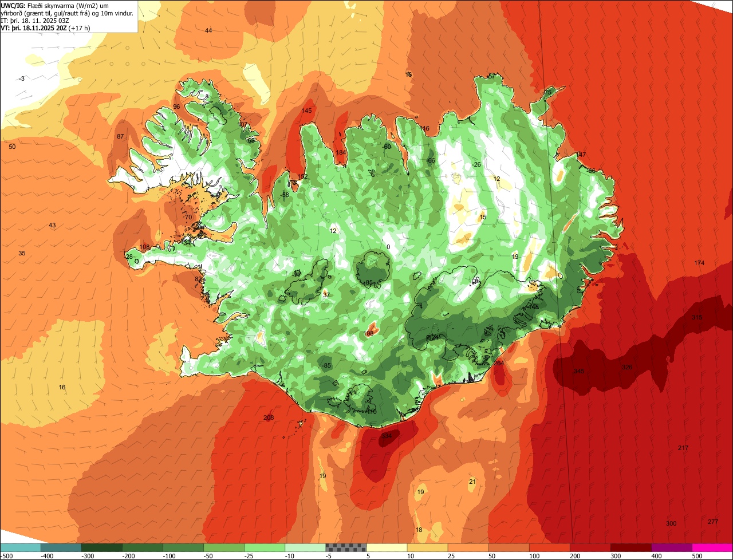The height and width of the screenshot is (560, 733).
Task: Click the magenta legend swatch above 500
Action: click(712, 547)
